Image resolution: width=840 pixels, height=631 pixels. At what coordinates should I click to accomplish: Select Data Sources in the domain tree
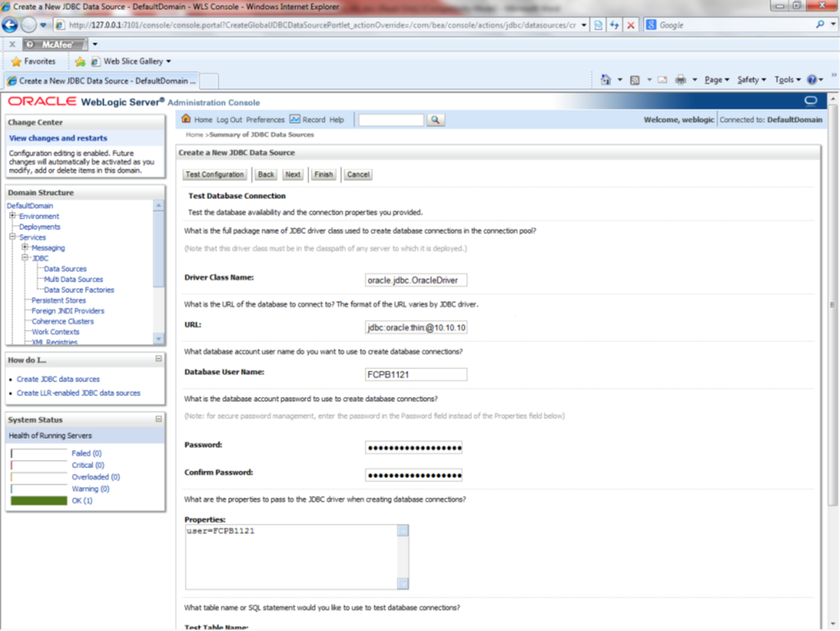click(65, 268)
